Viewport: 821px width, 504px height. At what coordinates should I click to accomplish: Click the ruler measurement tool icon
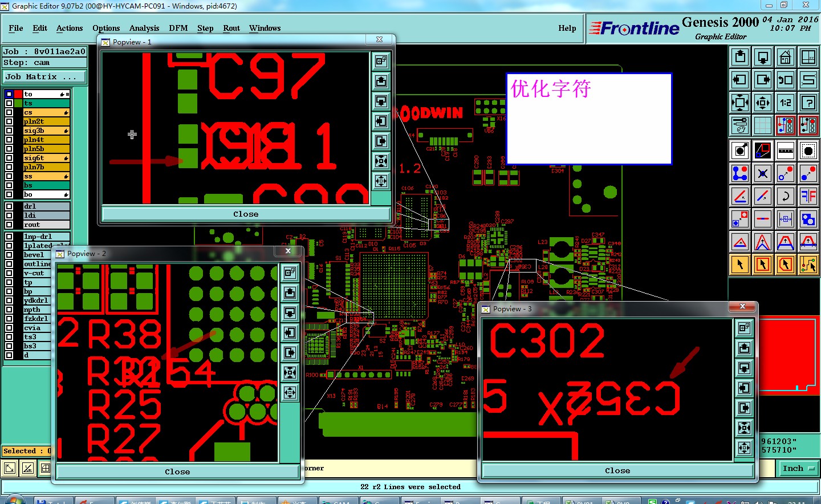[x=786, y=151]
